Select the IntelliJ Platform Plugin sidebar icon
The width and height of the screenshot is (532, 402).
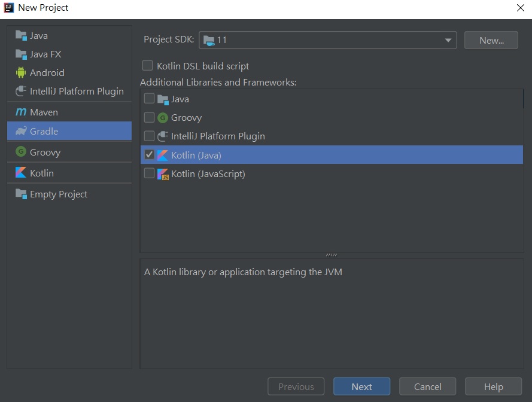[21, 91]
